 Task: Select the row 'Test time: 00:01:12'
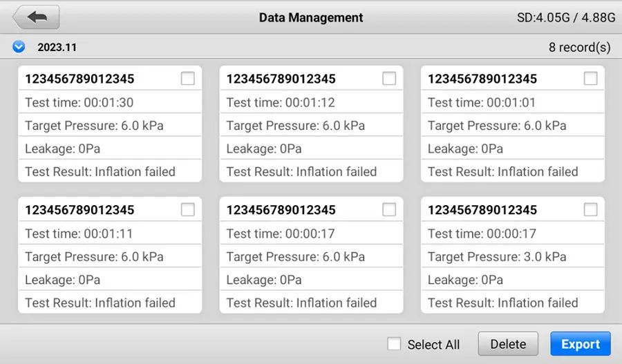312,102
